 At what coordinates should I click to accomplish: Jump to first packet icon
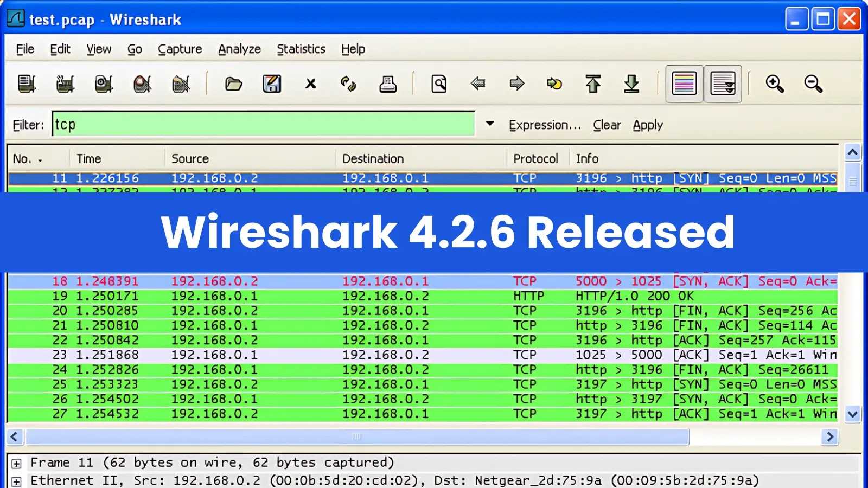tap(593, 84)
